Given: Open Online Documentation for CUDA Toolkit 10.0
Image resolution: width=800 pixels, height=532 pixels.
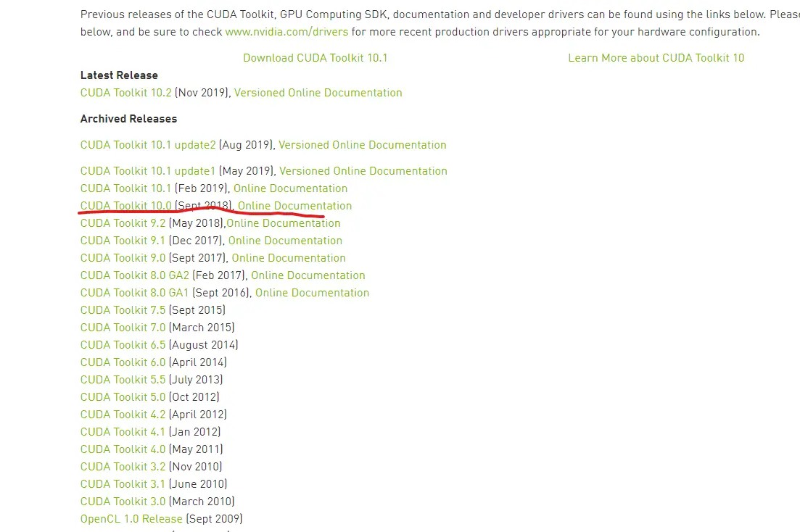Looking at the screenshot, I should tap(295, 206).
